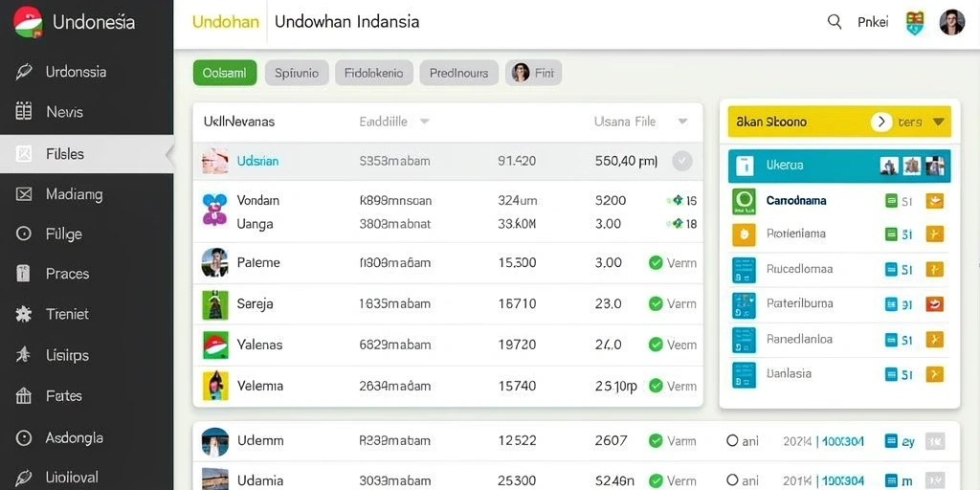
Task: Click the Asdongia circle icon
Action: (23, 438)
